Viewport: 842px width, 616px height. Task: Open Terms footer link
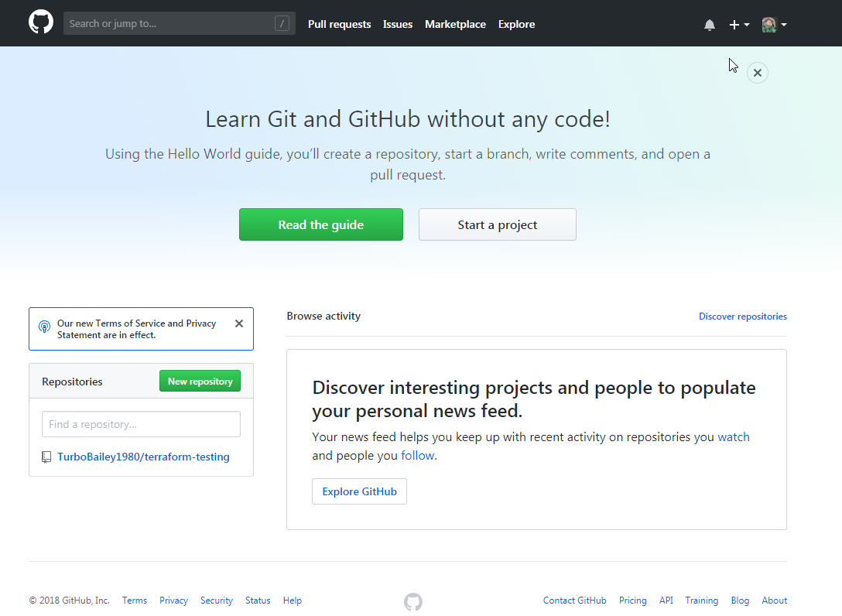[134, 601]
